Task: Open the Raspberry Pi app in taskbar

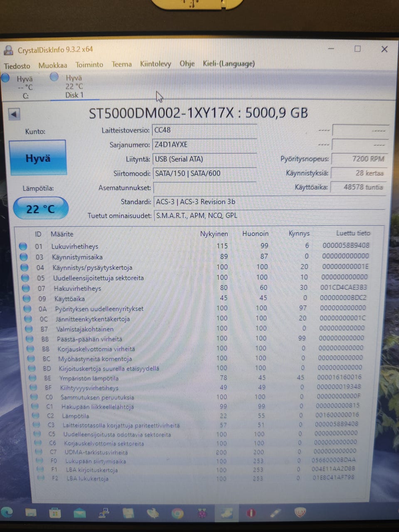Action: click(202, 514)
